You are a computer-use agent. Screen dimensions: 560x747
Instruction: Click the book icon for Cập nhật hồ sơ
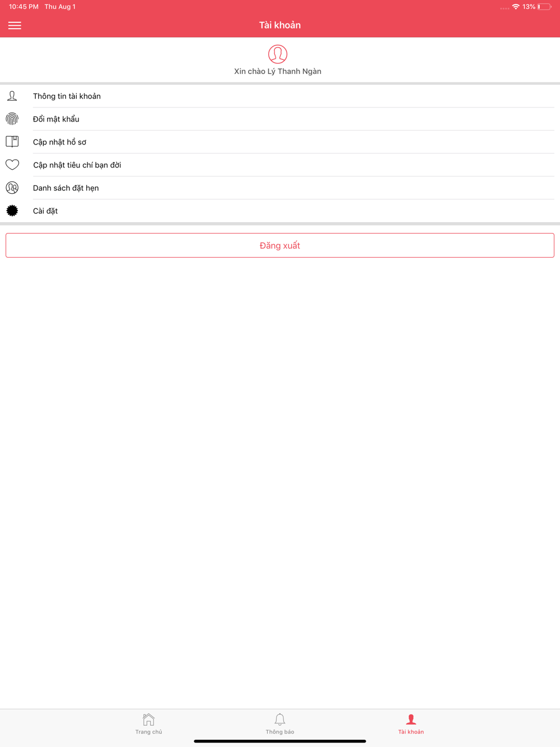pos(12,142)
